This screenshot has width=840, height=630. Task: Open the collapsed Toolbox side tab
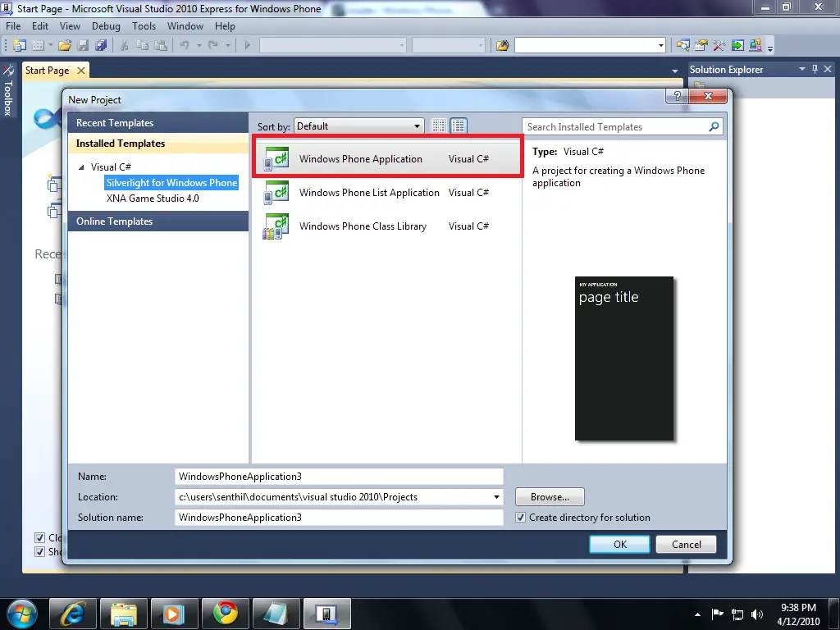[x=8, y=90]
